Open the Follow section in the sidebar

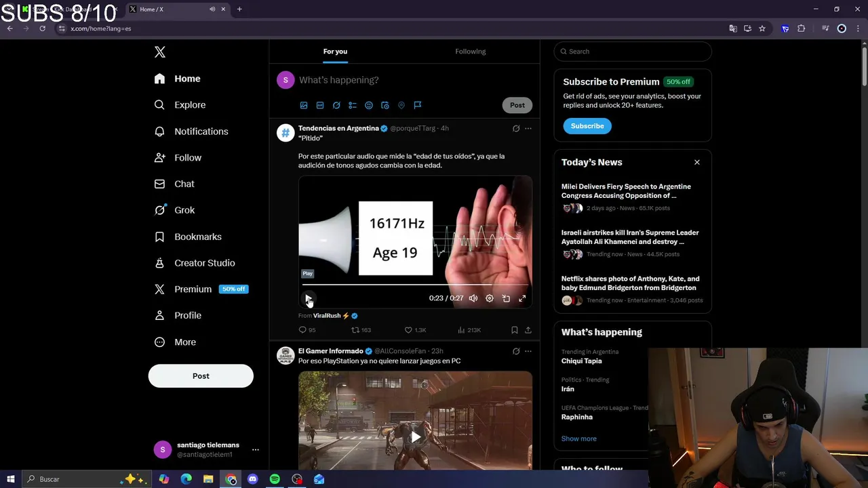pyautogui.click(x=178, y=158)
